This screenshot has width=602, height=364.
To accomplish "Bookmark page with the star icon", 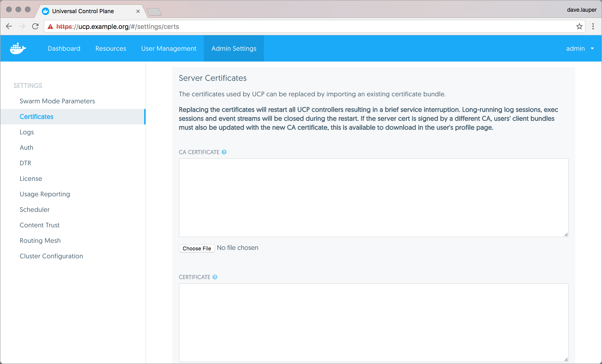I will tap(579, 26).
